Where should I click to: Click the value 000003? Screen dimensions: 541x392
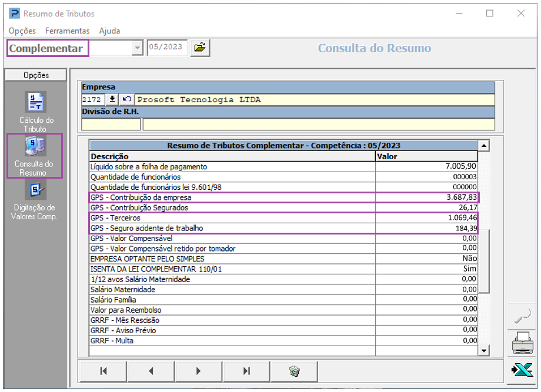coord(465,177)
